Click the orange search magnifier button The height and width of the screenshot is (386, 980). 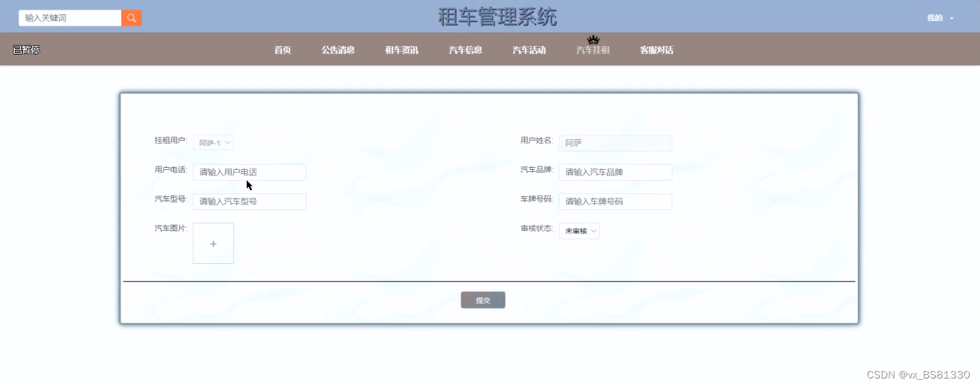132,18
